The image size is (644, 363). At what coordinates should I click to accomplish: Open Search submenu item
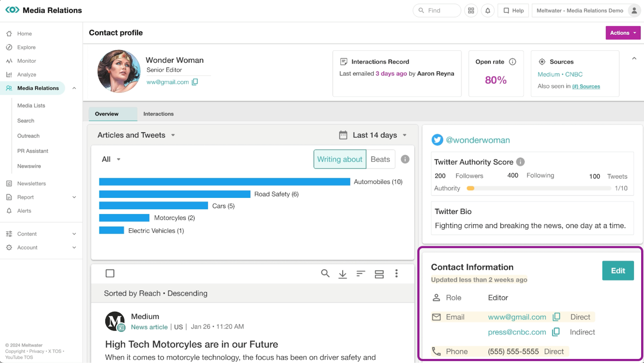26,121
